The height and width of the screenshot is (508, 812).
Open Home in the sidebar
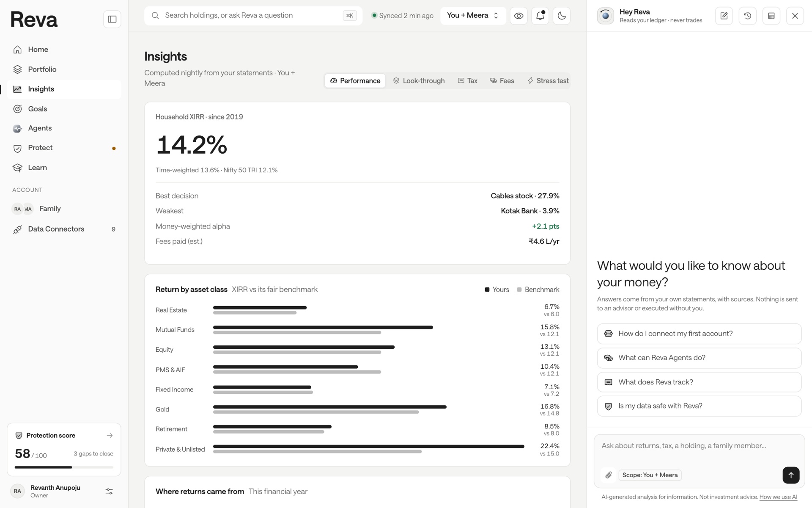[x=64, y=50]
